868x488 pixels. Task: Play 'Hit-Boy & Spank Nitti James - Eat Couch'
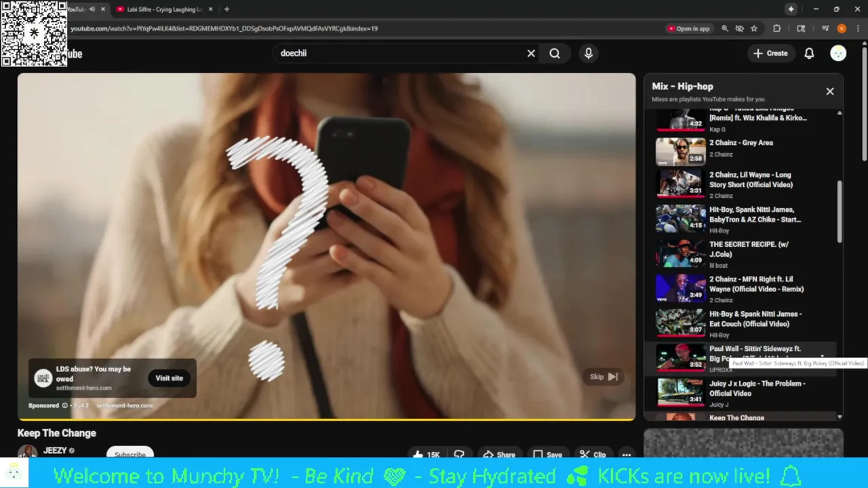coord(746,323)
